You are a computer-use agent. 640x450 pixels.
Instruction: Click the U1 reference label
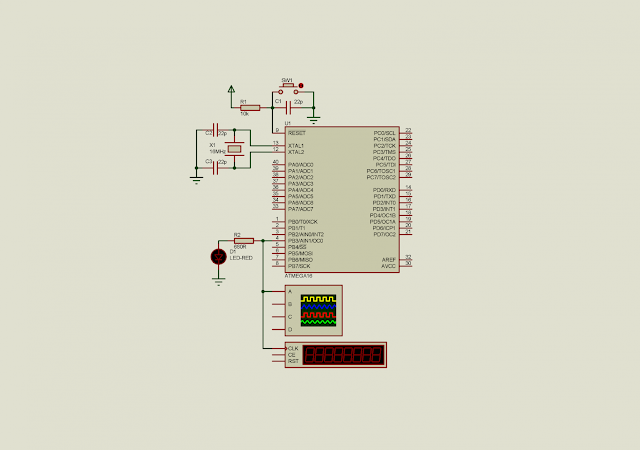pos(288,123)
